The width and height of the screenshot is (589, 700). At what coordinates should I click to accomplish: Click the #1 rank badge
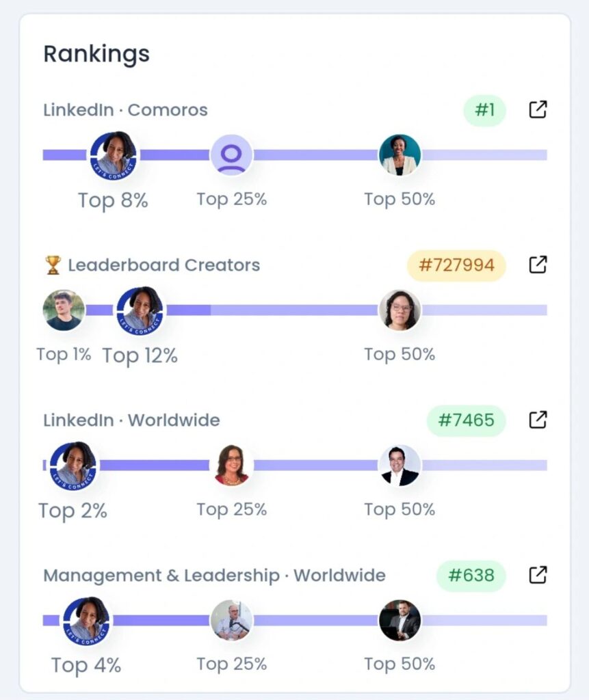point(484,110)
